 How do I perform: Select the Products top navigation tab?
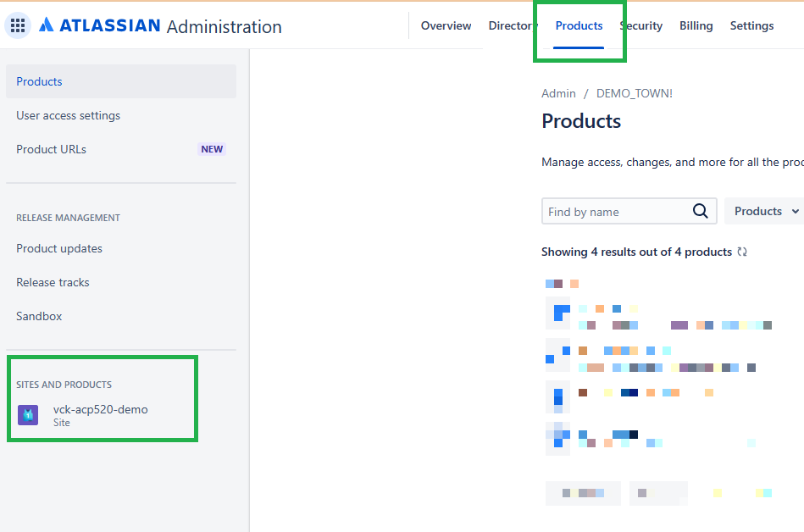click(x=579, y=25)
